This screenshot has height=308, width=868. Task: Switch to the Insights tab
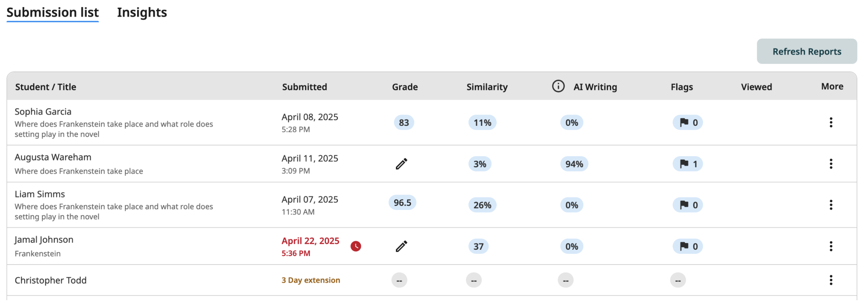tap(142, 13)
